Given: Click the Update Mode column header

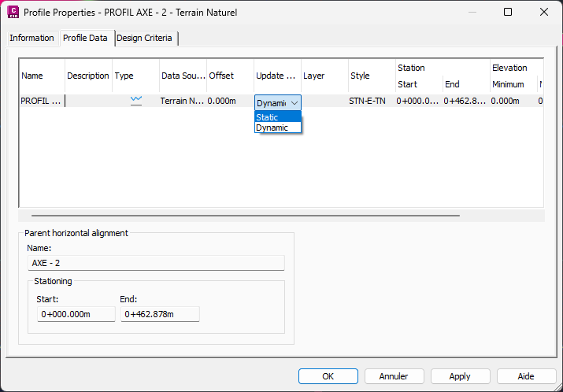Looking at the screenshot, I should (x=277, y=76).
